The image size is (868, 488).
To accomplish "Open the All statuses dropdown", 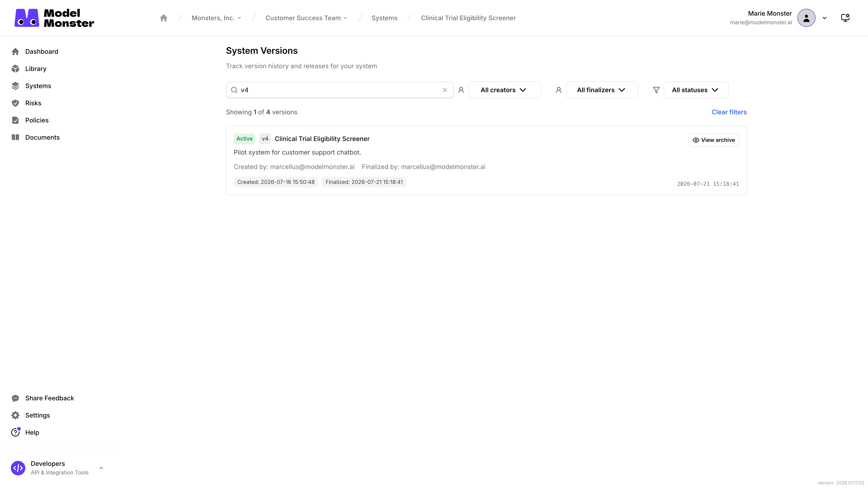I will [696, 90].
